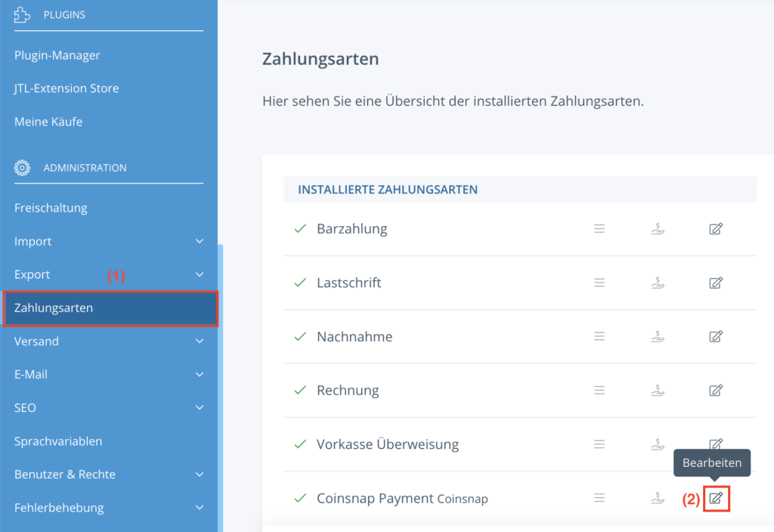Open the Zahlungsarten menu item
Image resolution: width=774 pixels, height=532 pixels.
pyautogui.click(x=53, y=308)
